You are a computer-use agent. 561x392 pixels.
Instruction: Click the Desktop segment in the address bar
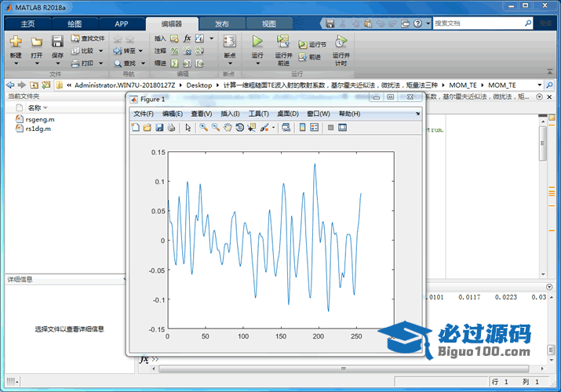click(x=199, y=85)
